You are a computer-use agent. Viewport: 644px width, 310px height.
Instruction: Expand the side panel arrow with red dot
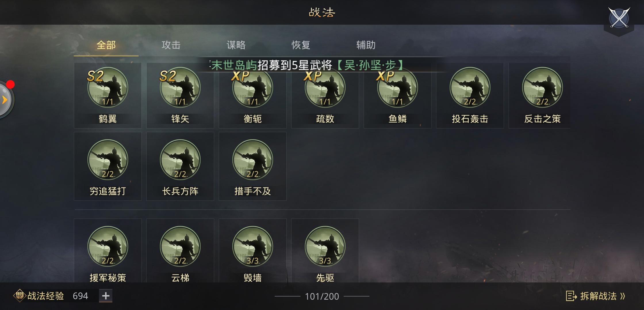click(x=5, y=100)
